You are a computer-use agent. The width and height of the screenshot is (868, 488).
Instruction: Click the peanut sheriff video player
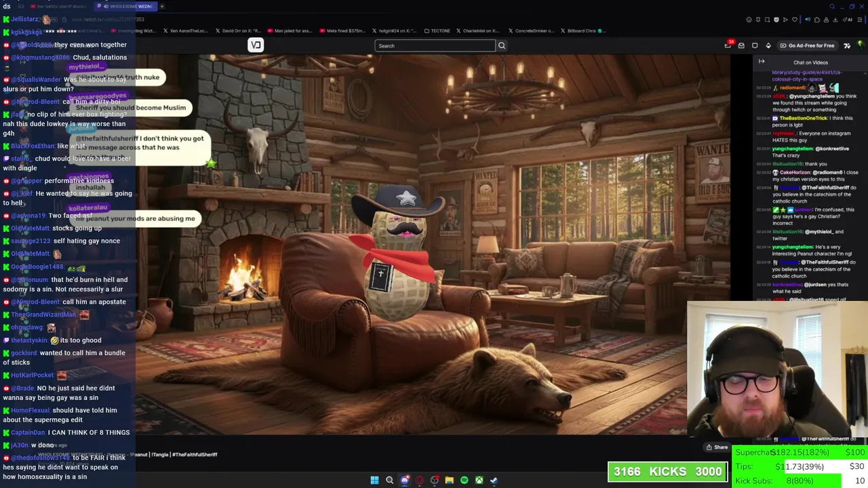(x=433, y=244)
